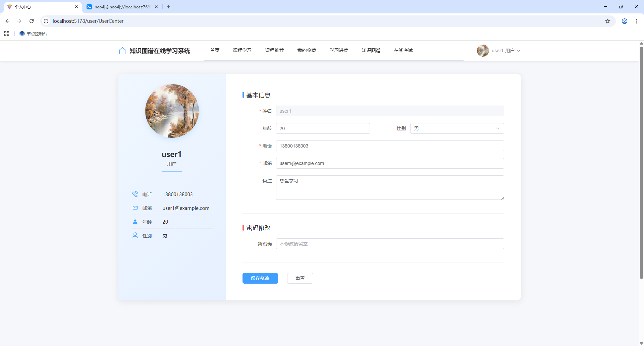This screenshot has width=644, height=346.
Task: Edit the 邮箱 email field
Action: (x=390, y=163)
